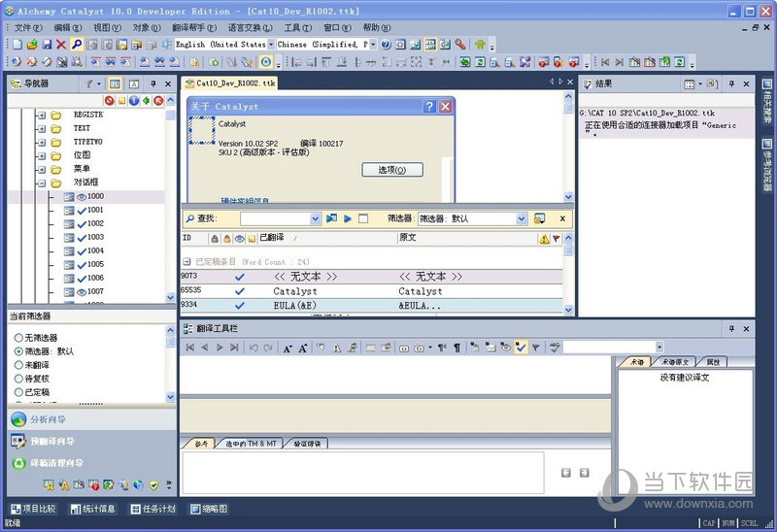Click the ABC spell check icon
Screen dimensions: 777x532
coord(555,348)
